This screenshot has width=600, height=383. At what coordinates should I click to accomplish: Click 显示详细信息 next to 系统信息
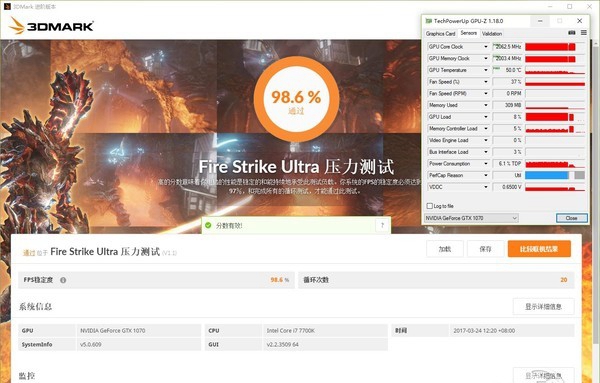click(543, 306)
